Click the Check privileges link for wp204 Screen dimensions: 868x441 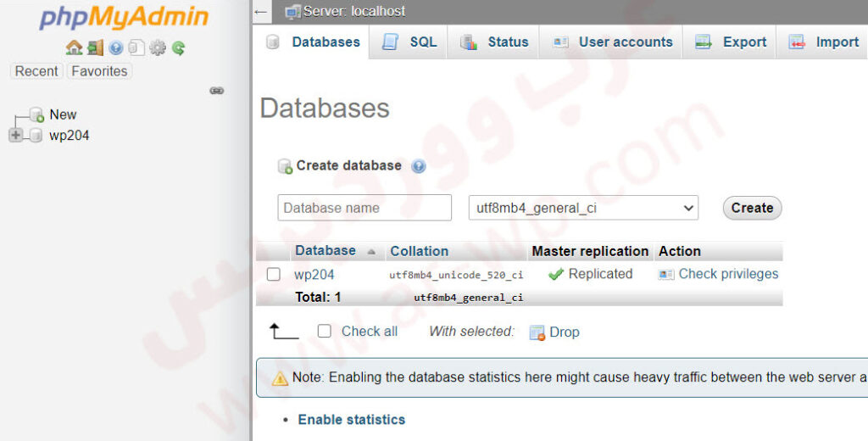tap(727, 274)
